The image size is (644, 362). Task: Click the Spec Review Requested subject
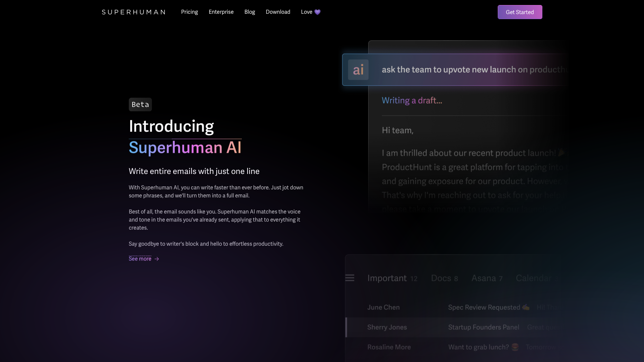click(484, 307)
